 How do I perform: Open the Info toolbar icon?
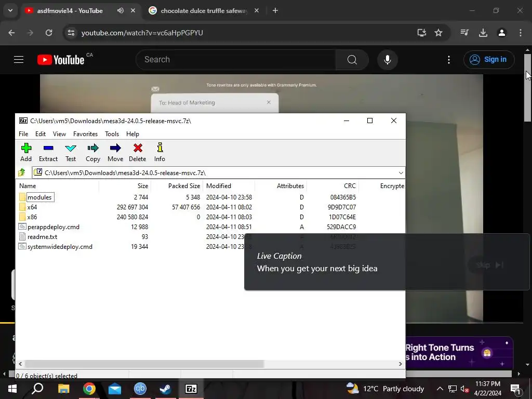pyautogui.click(x=159, y=152)
